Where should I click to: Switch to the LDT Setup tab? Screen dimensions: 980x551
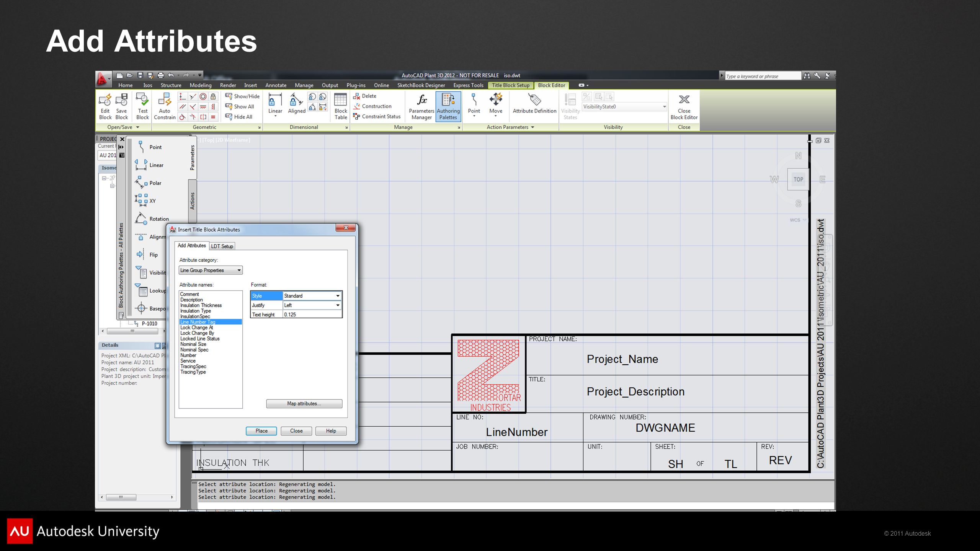pos(222,246)
